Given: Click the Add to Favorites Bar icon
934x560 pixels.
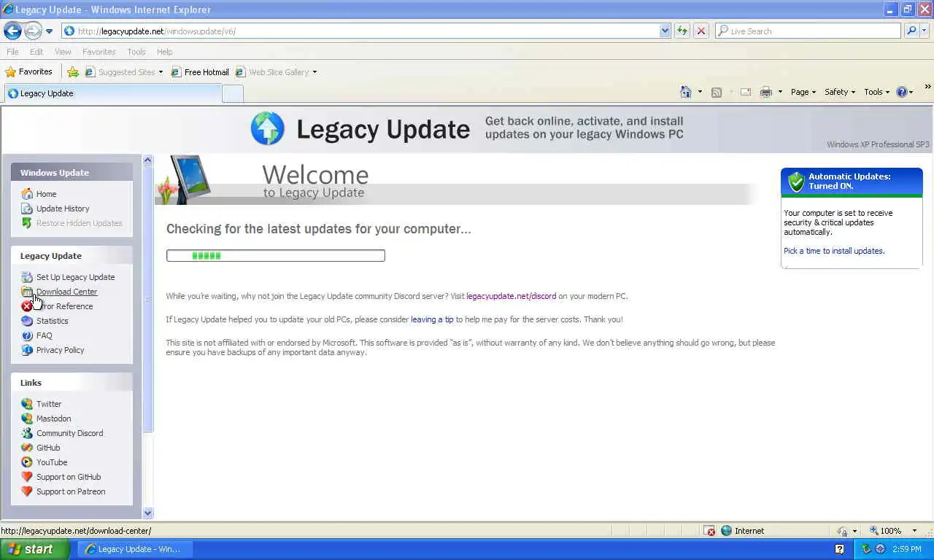Looking at the screenshot, I should [73, 72].
